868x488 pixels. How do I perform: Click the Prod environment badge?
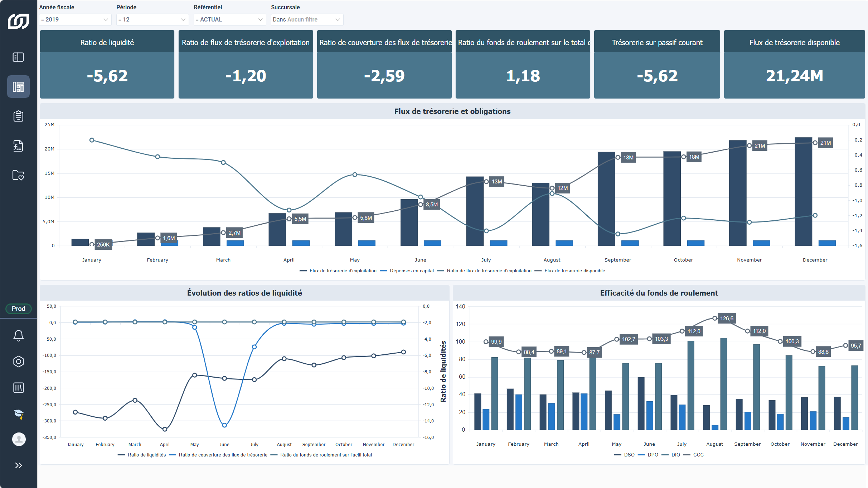pyautogui.click(x=19, y=308)
